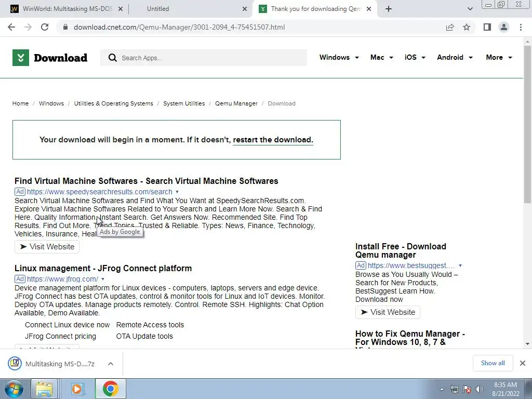This screenshot has width=532, height=399.
Task: Open speedysearchresults ad dropdown arrow
Action: (177, 192)
